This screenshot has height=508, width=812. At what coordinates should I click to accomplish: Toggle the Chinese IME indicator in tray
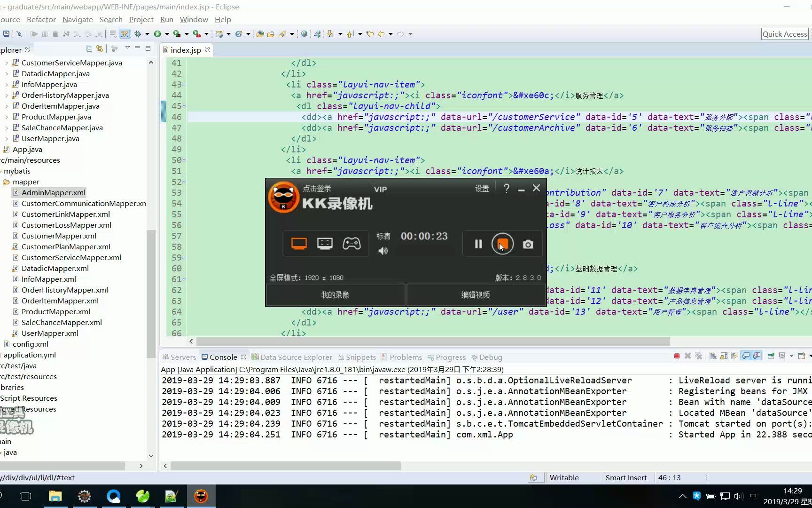click(753, 496)
